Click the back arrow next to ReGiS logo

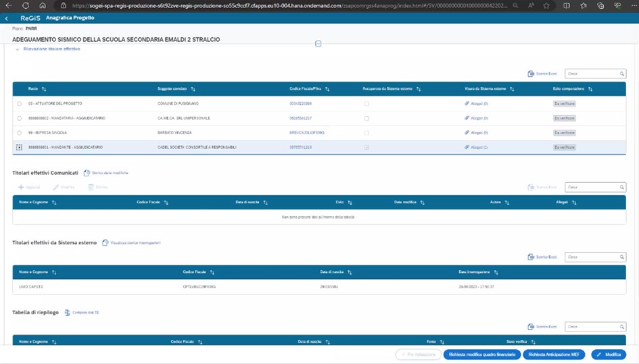coord(7,18)
